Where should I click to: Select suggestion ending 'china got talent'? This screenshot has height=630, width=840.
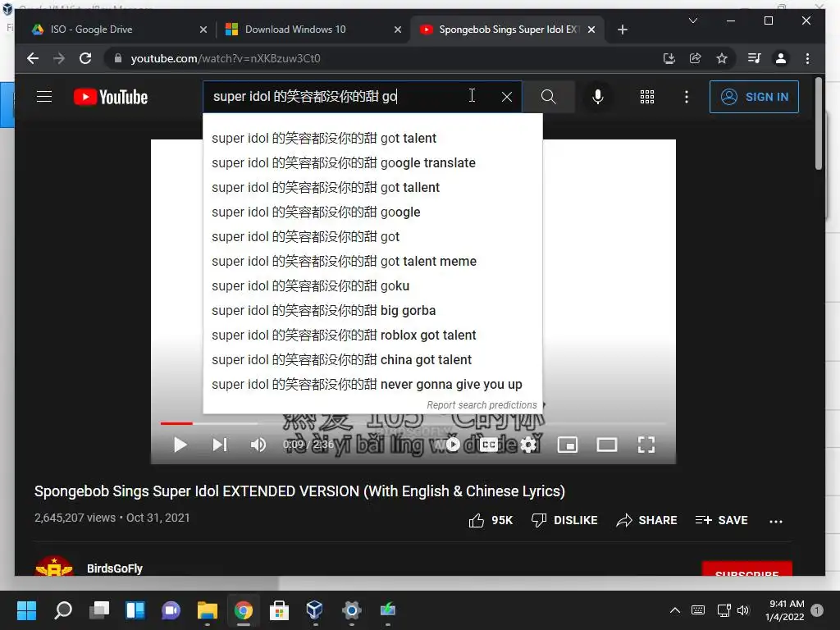tap(372, 360)
